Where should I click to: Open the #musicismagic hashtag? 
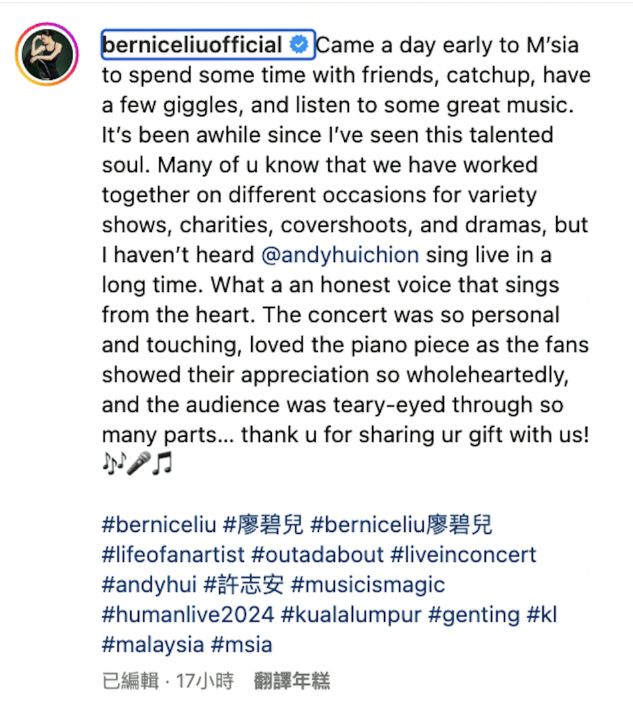point(368,585)
